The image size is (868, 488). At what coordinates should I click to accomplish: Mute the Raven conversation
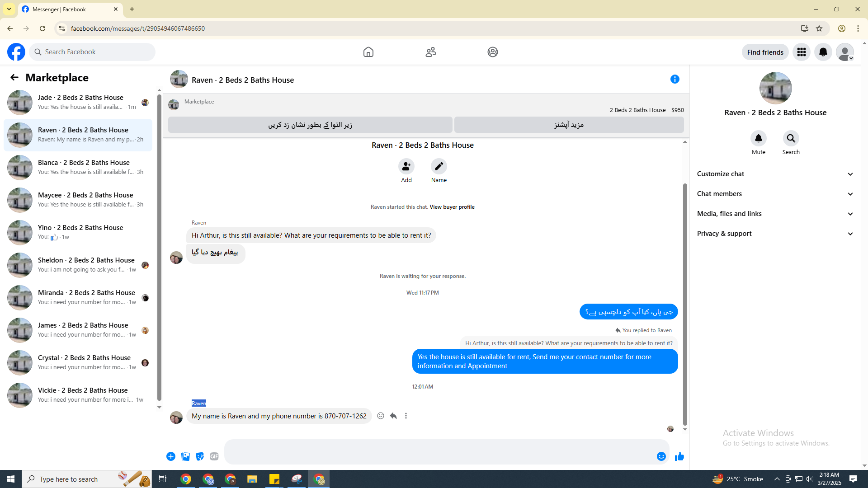point(758,139)
